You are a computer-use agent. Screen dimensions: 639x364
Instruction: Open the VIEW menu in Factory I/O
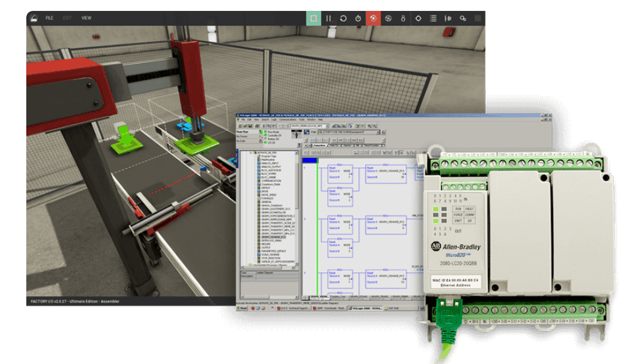86,18
